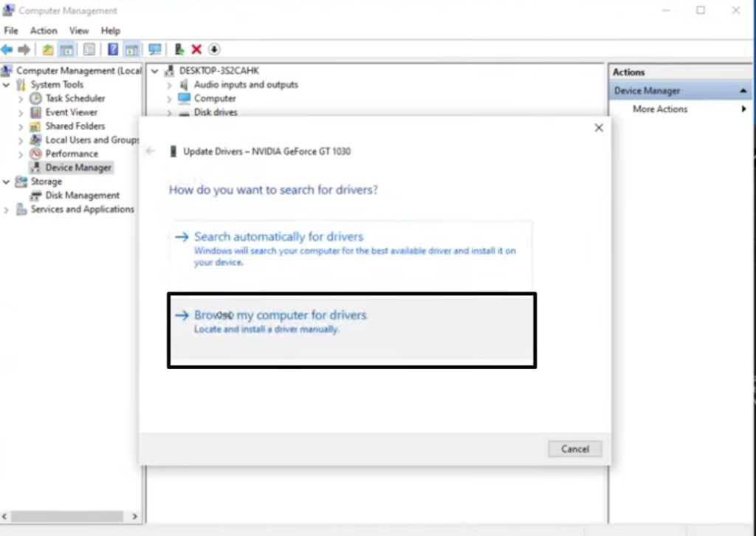This screenshot has width=756, height=536.
Task: Click the Audio inputs and outputs speaker icon
Action: click(184, 85)
